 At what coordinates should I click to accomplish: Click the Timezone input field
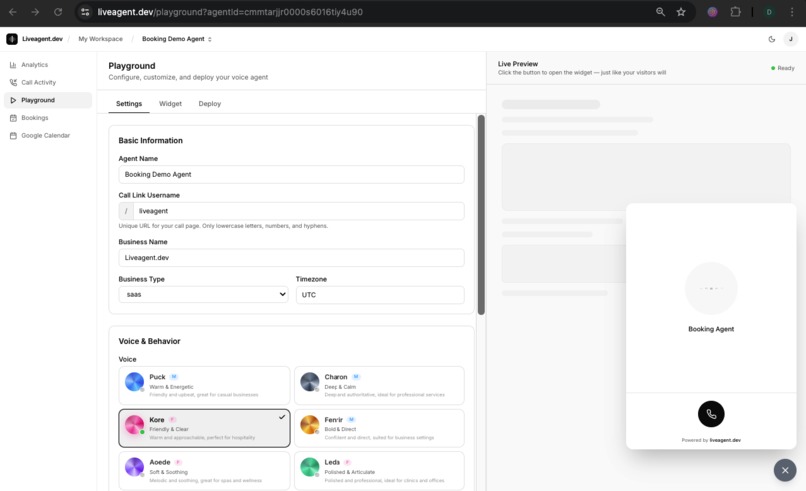click(380, 295)
